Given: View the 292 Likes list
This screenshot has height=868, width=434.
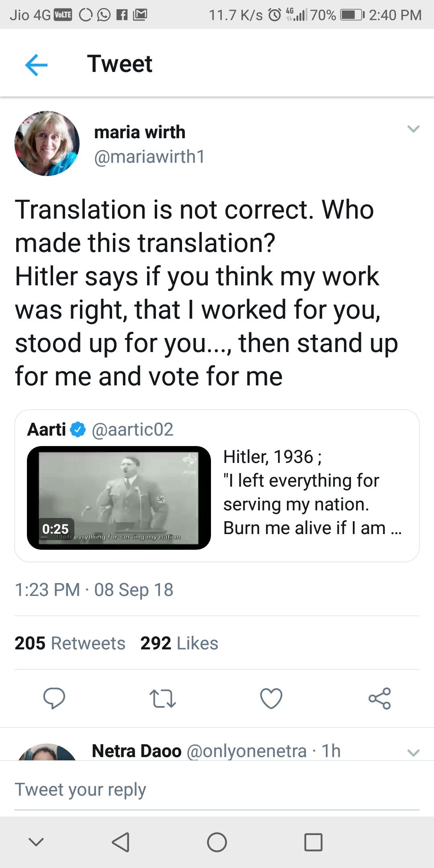Looking at the screenshot, I should point(179,643).
